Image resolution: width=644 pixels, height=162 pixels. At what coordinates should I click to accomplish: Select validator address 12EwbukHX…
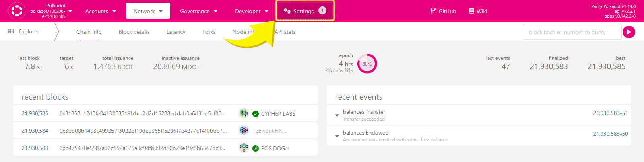tap(269, 131)
